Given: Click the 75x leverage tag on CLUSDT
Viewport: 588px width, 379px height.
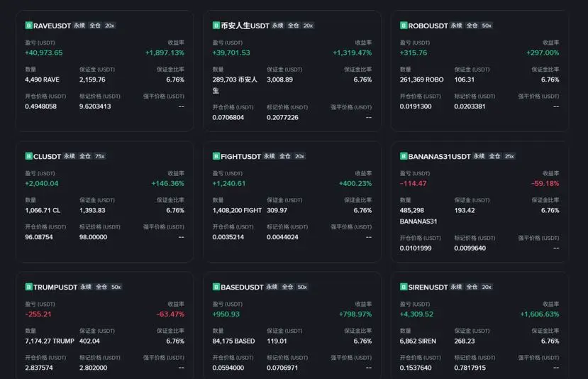Looking at the screenshot, I should [100, 156].
